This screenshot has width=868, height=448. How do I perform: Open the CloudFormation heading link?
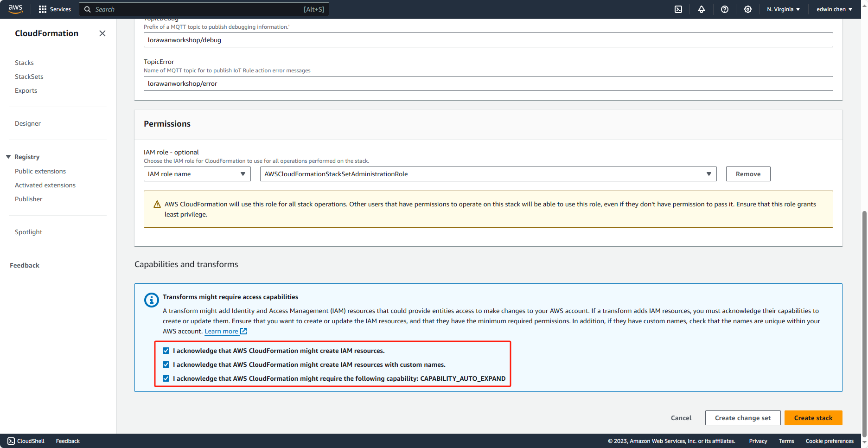click(46, 33)
